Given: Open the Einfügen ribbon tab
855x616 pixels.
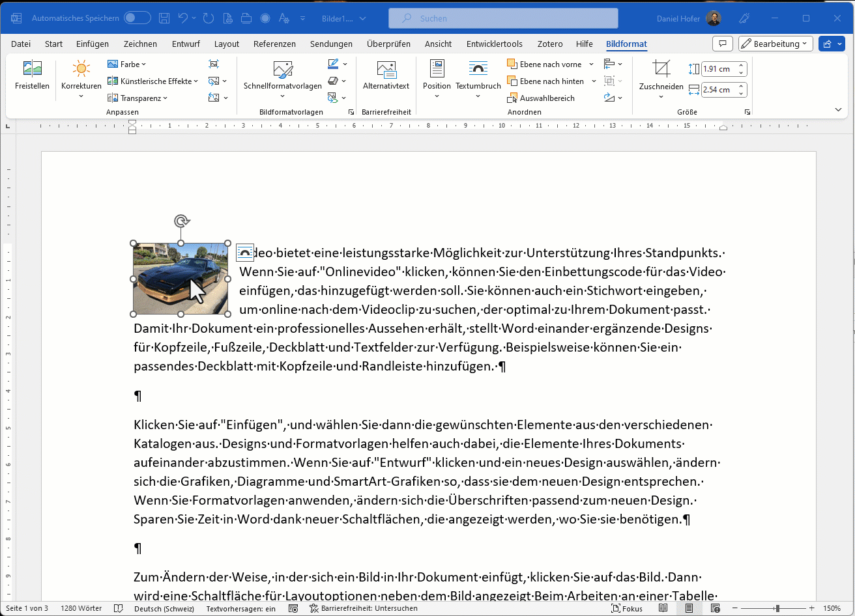Looking at the screenshot, I should 92,44.
